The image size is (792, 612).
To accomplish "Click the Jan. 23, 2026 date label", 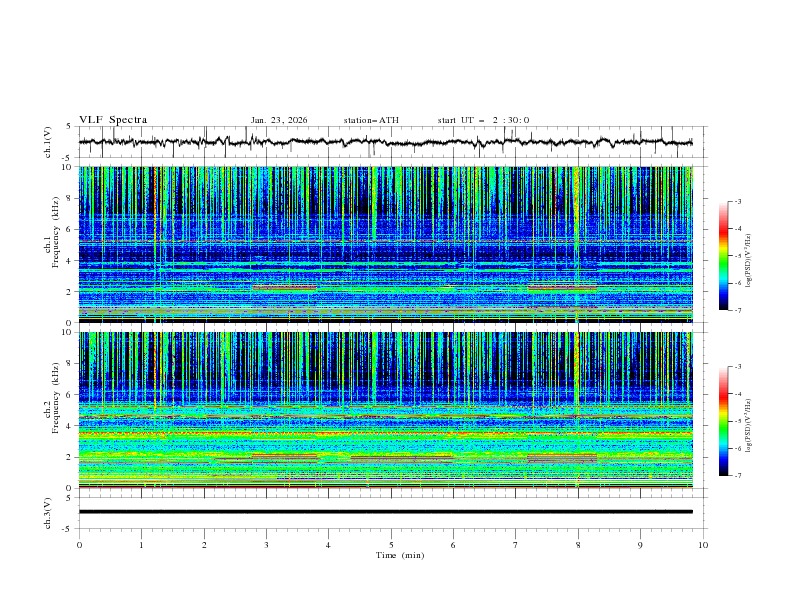I will point(279,120).
